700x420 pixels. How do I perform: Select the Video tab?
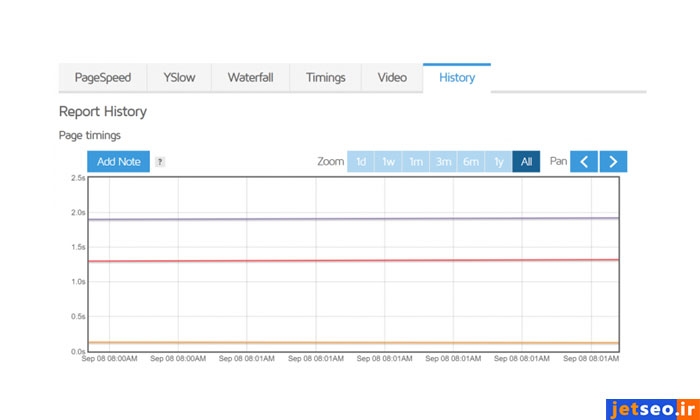392,78
